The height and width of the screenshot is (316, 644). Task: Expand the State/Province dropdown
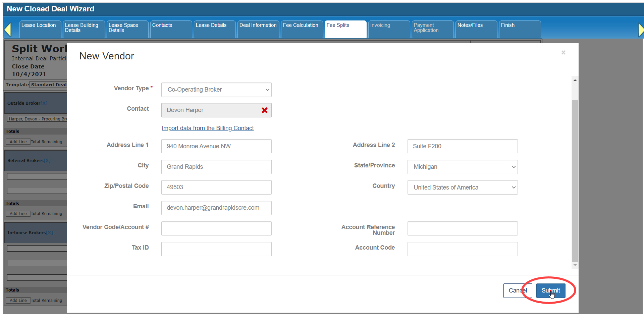click(x=462, y=167)
